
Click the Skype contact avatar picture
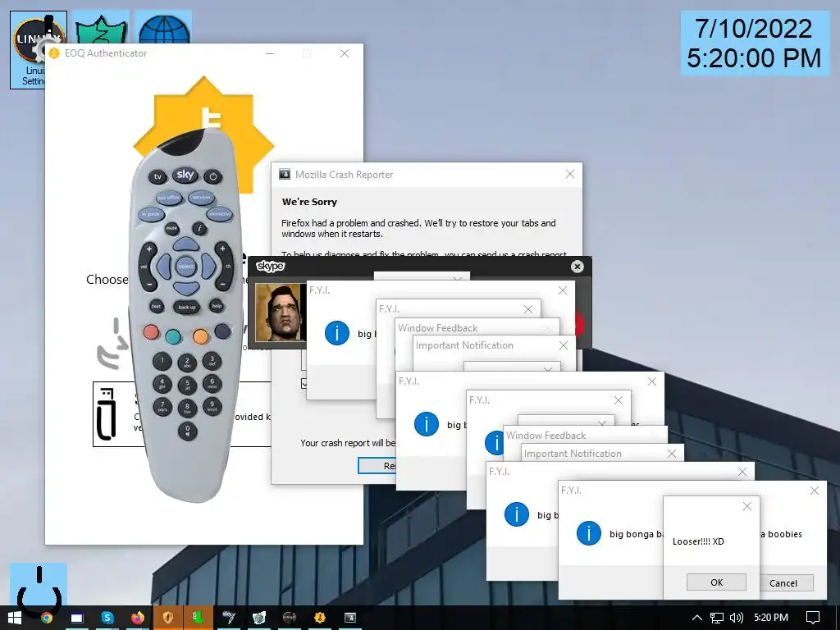point(279,313)
